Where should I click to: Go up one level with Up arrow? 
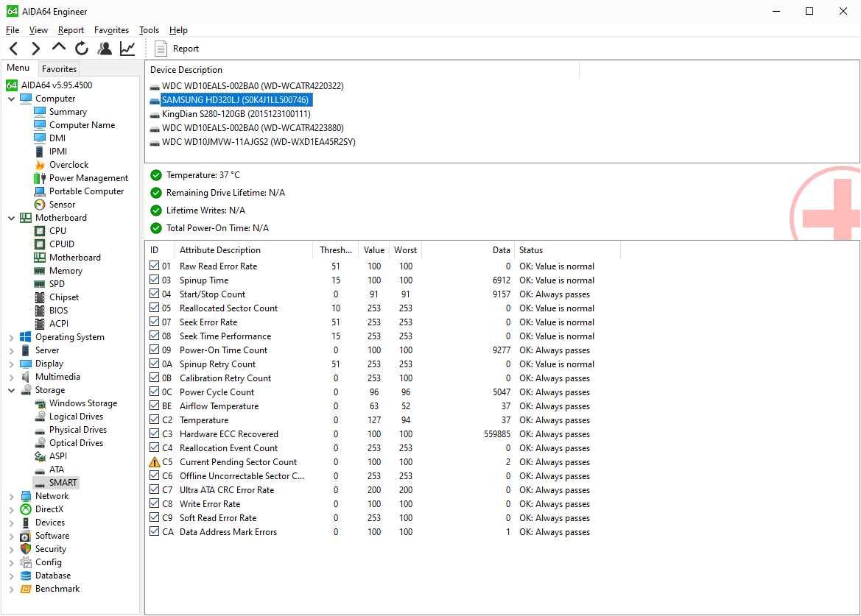click(59, 49)
